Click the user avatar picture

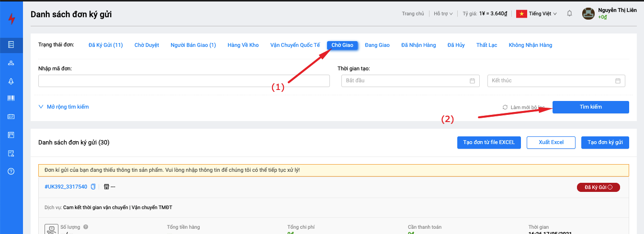click(x=588, y=13)
